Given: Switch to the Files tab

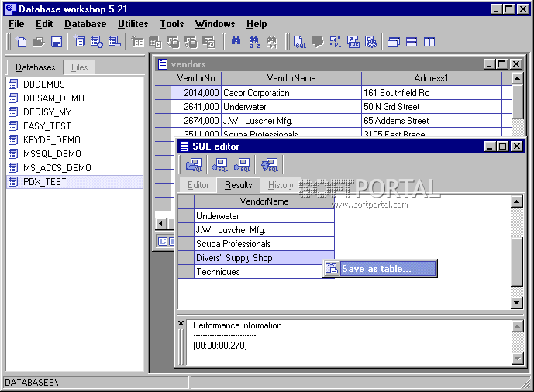Looking at the screenshot, I should coord(79,67).
